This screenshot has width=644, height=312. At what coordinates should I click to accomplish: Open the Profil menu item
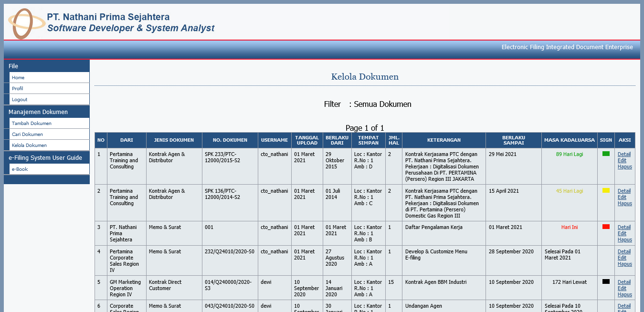[49, 88]
